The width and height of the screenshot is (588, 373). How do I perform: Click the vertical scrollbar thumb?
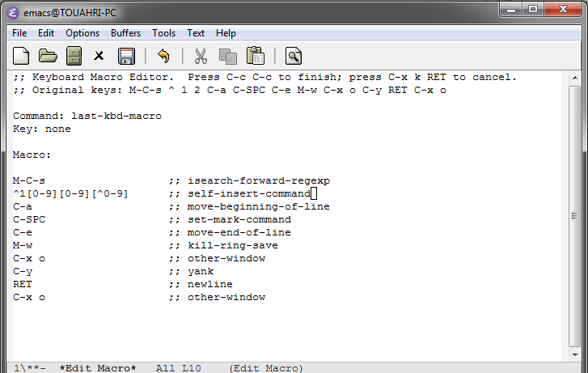(x=574, y=216)
